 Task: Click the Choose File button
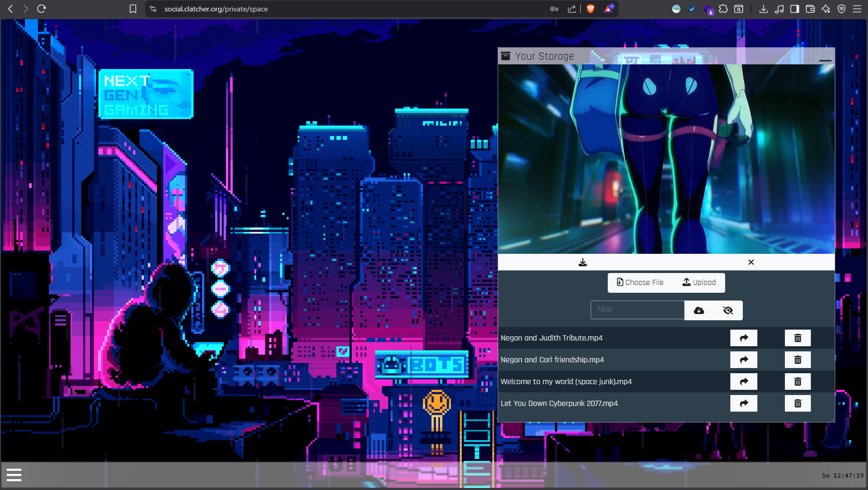click(640, 282)
